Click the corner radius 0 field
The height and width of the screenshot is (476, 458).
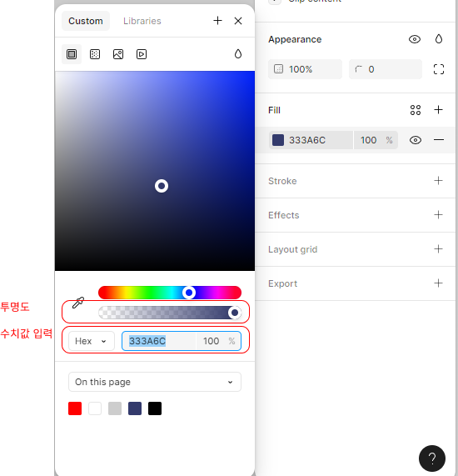(386, 69)
